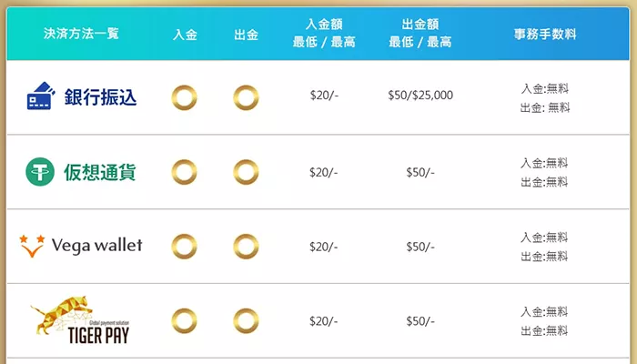Click the 銀行振込 deposit gold circle

coord(185,97)
